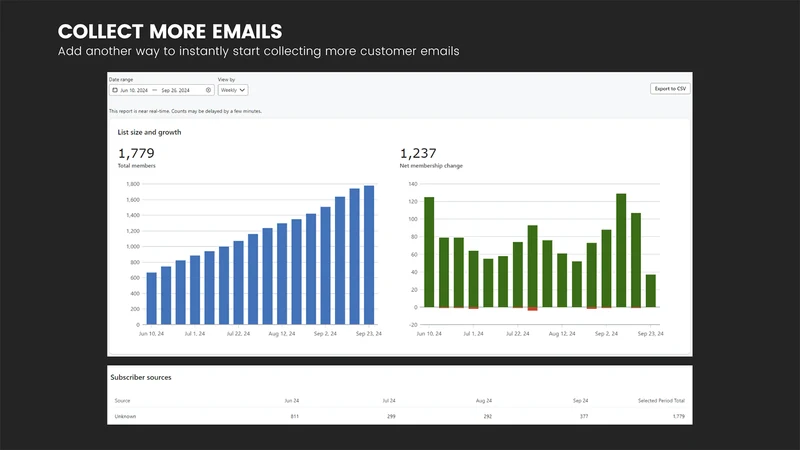Screen dimensions: 800x450
Task: Click the 292 value in Unknown row
Action: [488, 416]
